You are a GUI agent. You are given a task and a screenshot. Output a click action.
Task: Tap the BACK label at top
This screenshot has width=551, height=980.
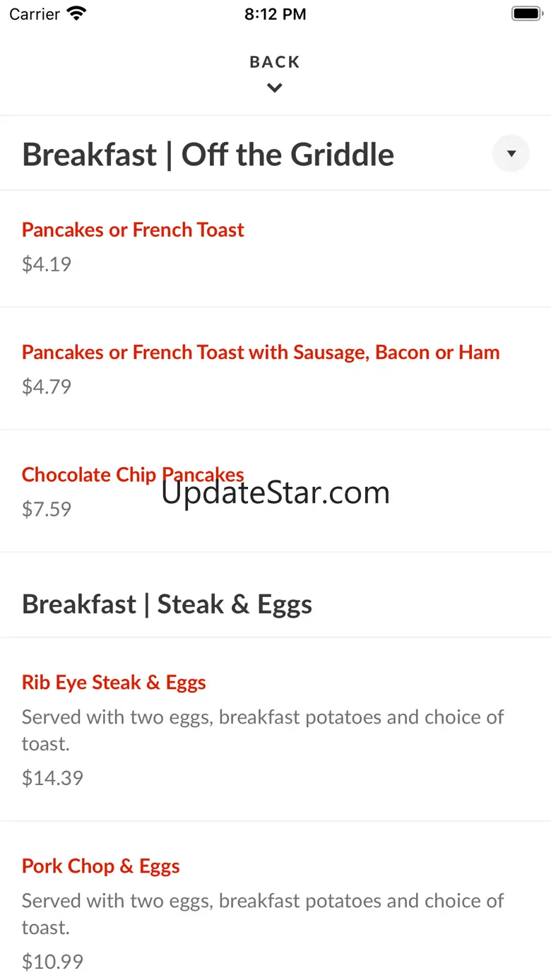(275, 62)
